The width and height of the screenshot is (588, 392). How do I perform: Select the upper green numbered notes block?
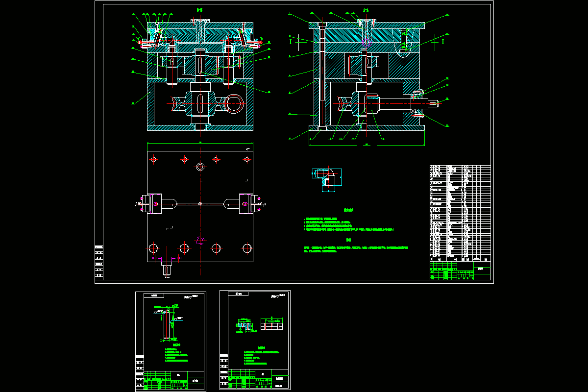pos(348,223)
